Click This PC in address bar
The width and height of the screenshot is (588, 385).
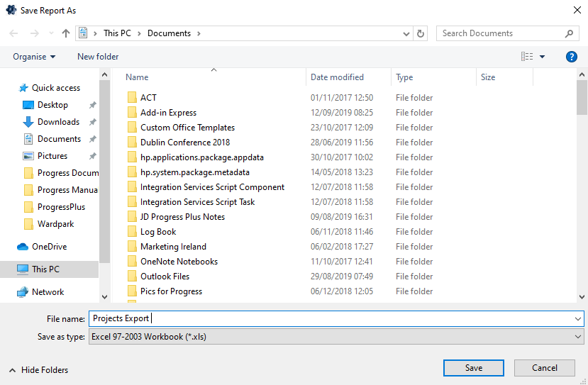point(117,33)
